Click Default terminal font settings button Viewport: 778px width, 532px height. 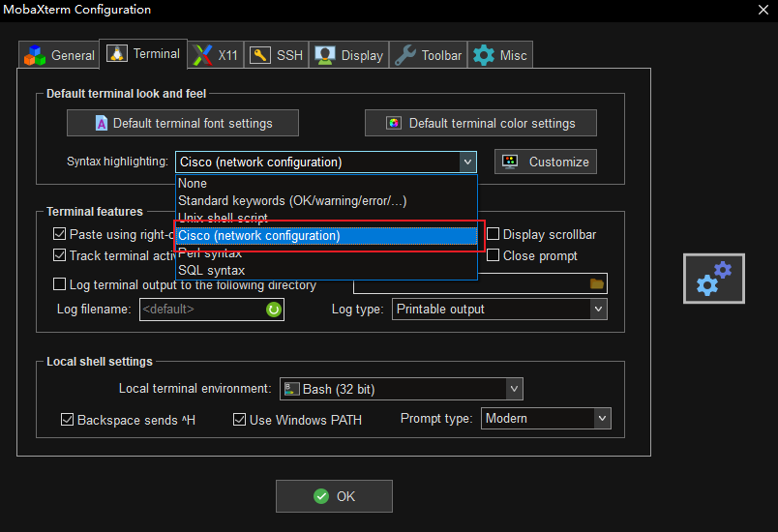[x=183, y=123]
